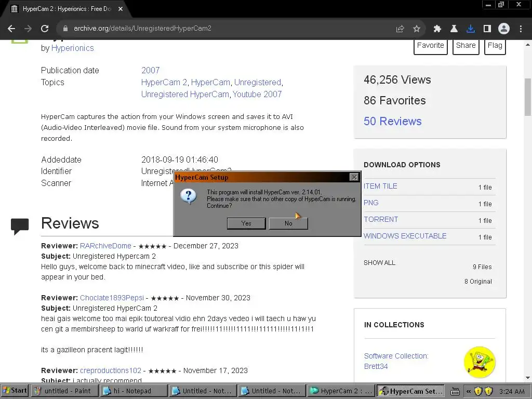
Task: Click the Flag button
Action: click(495, 46)
